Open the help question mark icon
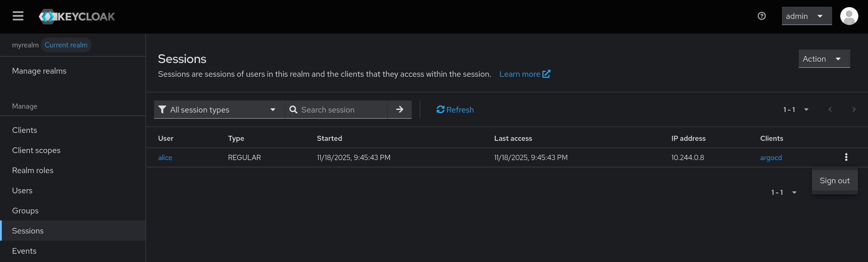The height and width of the screenshot is (262, 868). coord(762,16)
